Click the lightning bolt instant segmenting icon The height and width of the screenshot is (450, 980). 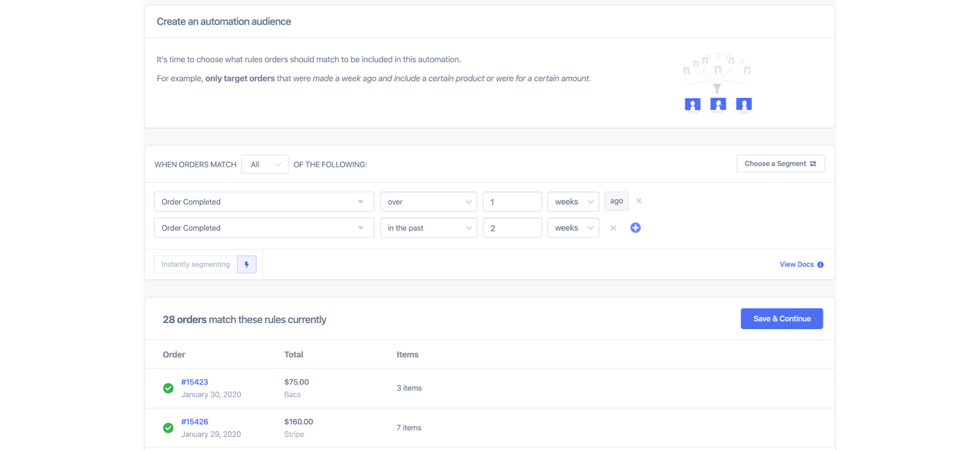point(247,264)
